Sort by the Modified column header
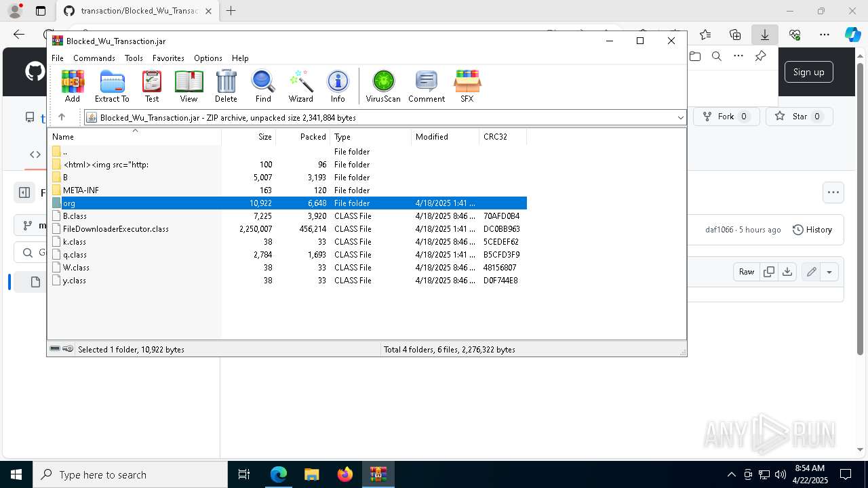The height and width of the screenshot is (488, 868). point(446,137)
